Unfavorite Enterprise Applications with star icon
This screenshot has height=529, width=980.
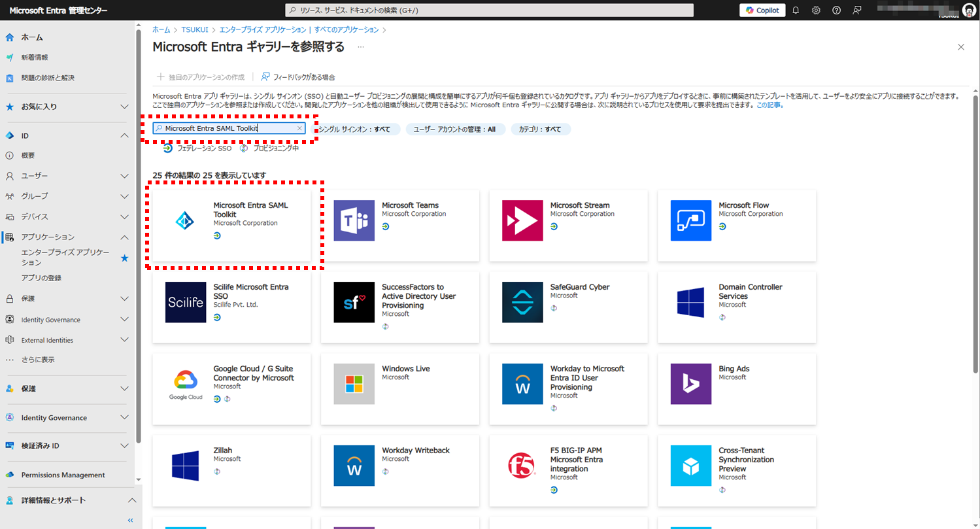[x=125, y=258]
